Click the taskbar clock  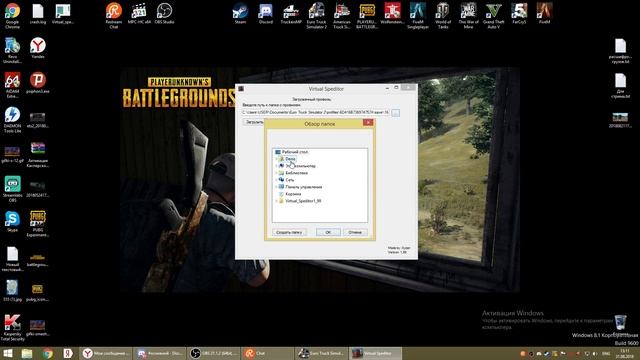(x=625, y=353)
